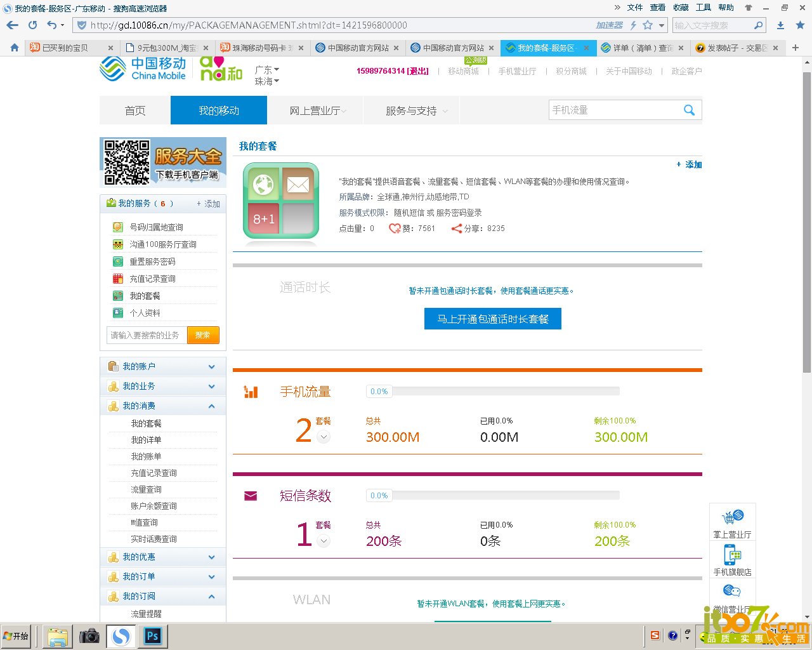The height and width of the screenshot is (650, 812).
Task: Open File Explorer from the taskbar
Action: 58,636
